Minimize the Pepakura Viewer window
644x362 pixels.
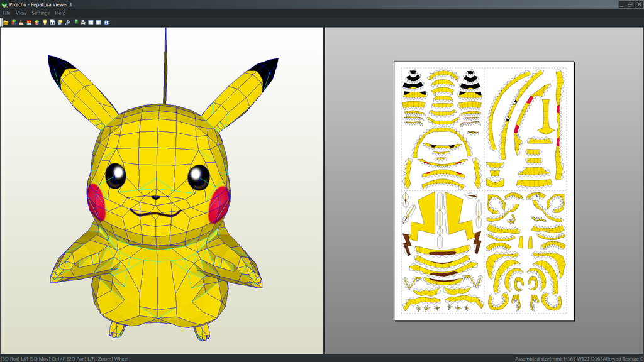click(622, 4)
